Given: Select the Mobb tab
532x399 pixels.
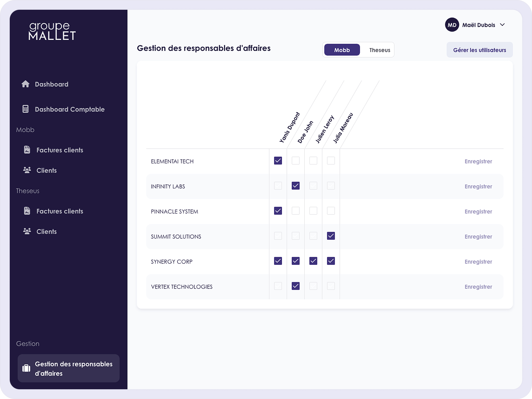Looking at the screenshot, I should [342, 50].
